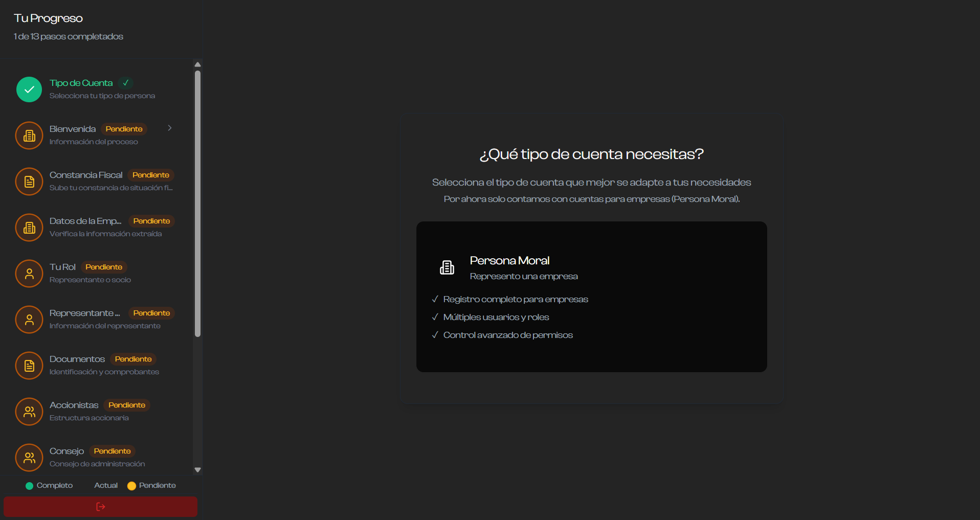Click the "Actual" legend label
The height and width of the screenshot is (520, 980).
pyautogui.click(x=106, y=485)
